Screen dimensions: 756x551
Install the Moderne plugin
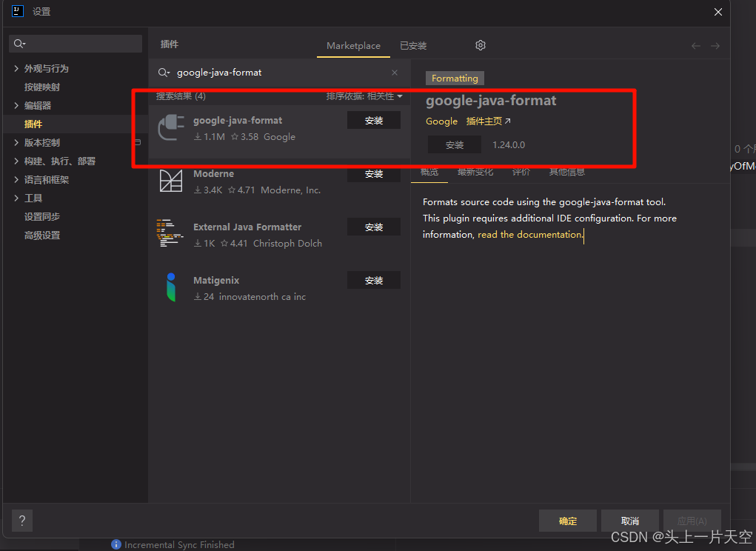tap(374, 174)
